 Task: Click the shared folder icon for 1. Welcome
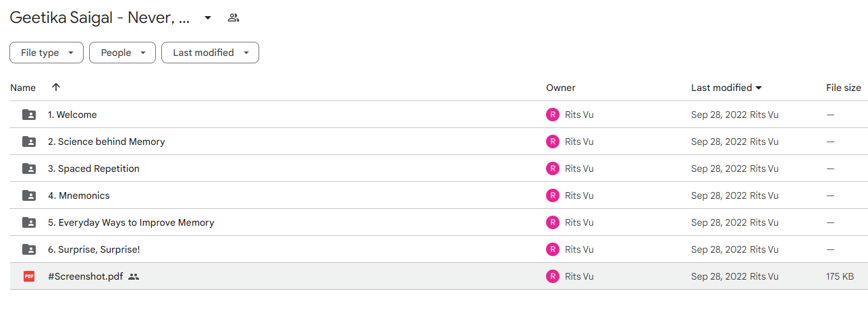pos(29,115)
